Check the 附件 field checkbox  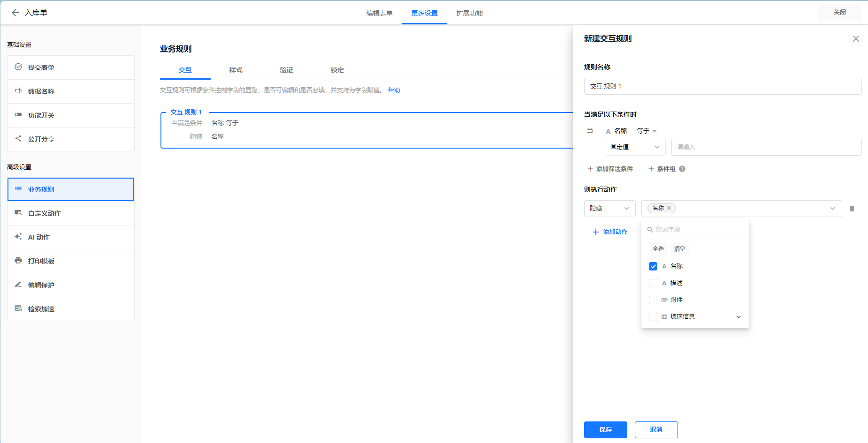(653, 300)
